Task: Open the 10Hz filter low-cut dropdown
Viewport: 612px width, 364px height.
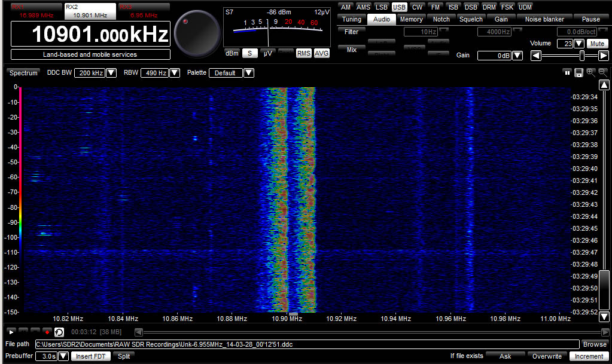Action: (x=444, y=30)
